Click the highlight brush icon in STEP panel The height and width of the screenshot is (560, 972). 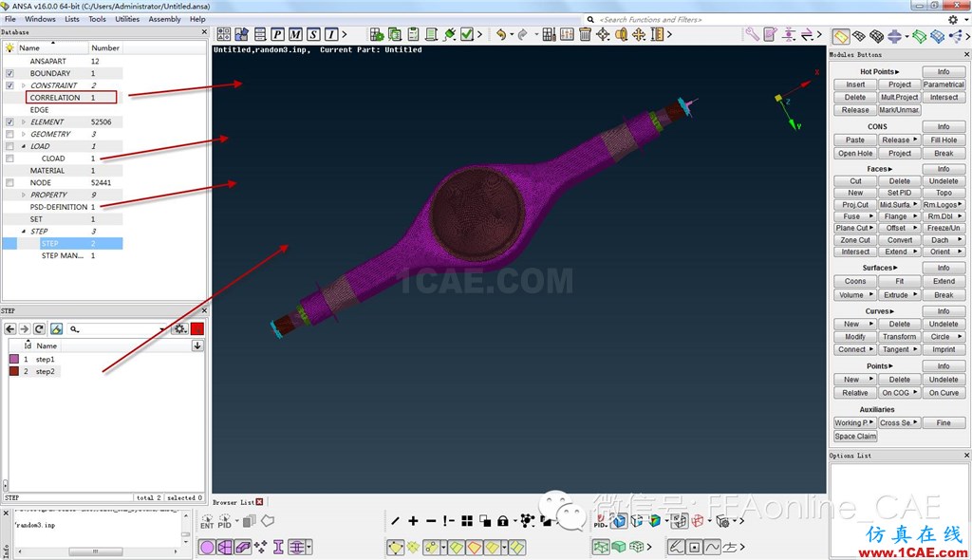click(56, 328)
